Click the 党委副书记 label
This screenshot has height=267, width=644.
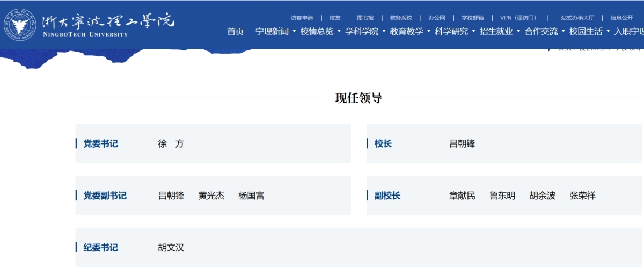[x=105, y=196]
